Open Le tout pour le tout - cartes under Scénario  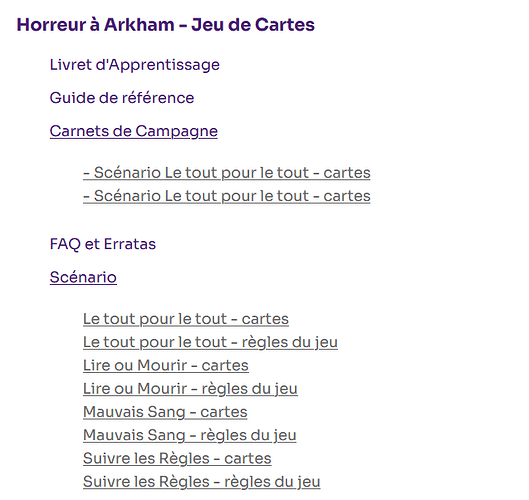[186, 319]
